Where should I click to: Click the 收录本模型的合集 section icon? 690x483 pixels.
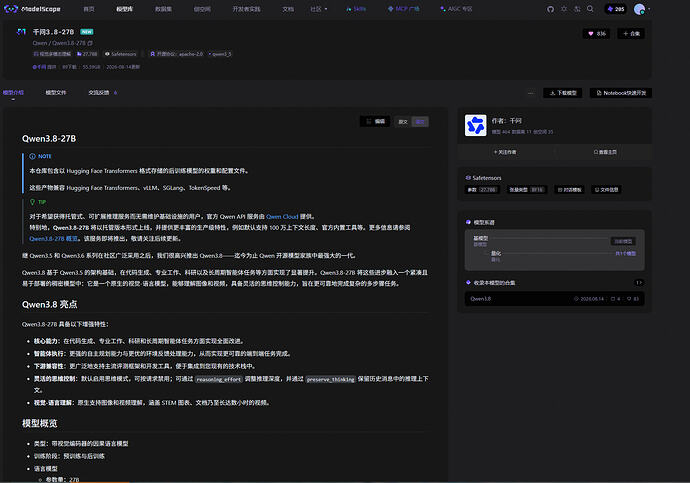coord(468,282)
